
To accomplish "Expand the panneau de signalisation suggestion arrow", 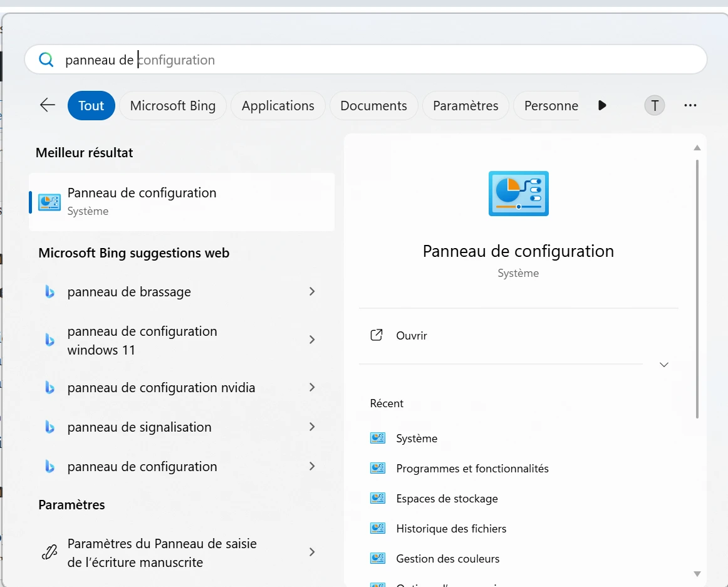I will (x=312, y=427).
